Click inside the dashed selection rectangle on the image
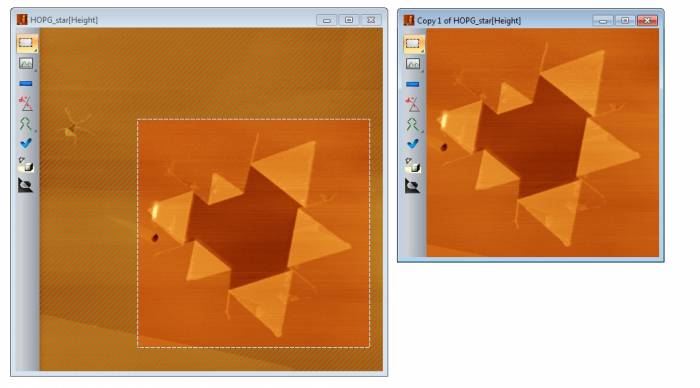The image size is (700, 388). pos(254,233)
